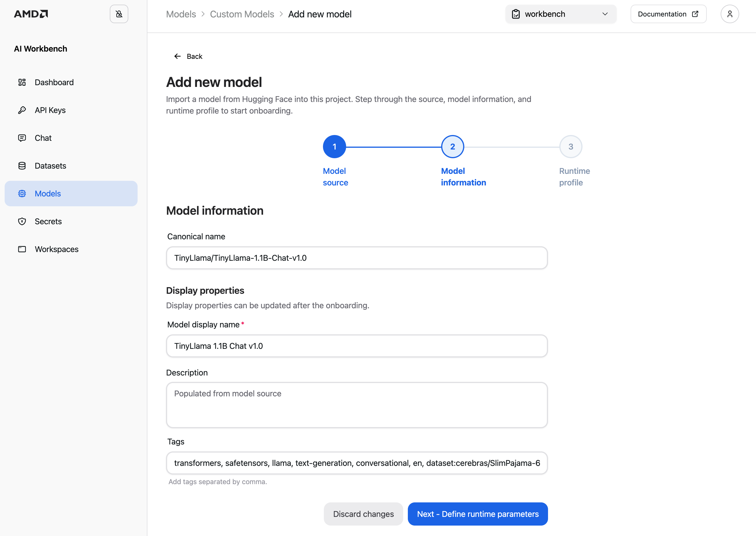Click the Custom Models breadcrumb
The image size is (756, 536).
coord(242,14)
